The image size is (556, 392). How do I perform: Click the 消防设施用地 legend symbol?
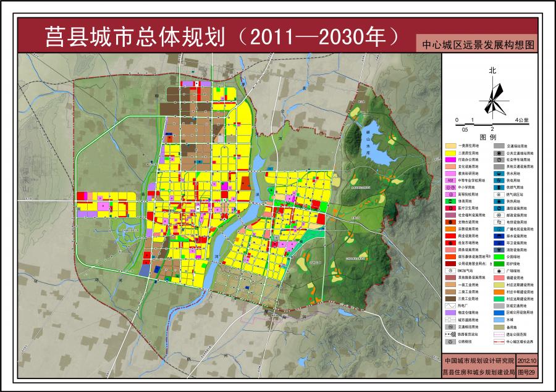click(x=499, y=249)
